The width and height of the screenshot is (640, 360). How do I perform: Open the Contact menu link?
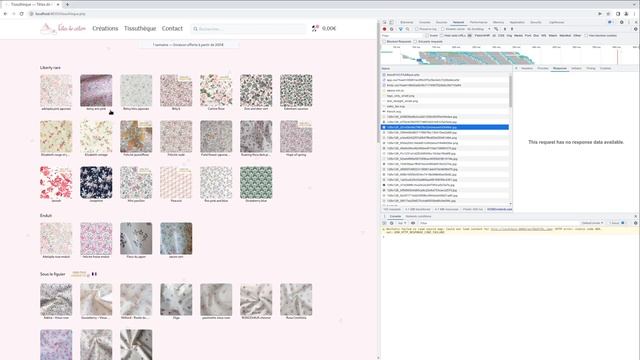(172, 29)
